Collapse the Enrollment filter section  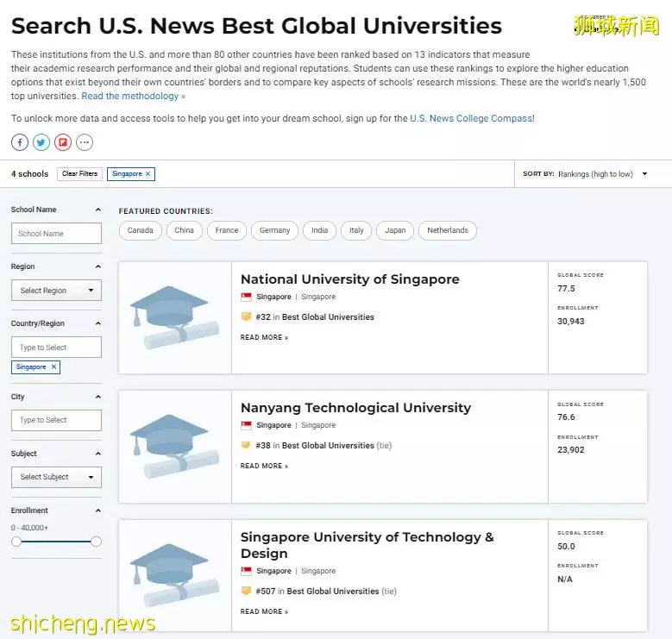(98, 511)
